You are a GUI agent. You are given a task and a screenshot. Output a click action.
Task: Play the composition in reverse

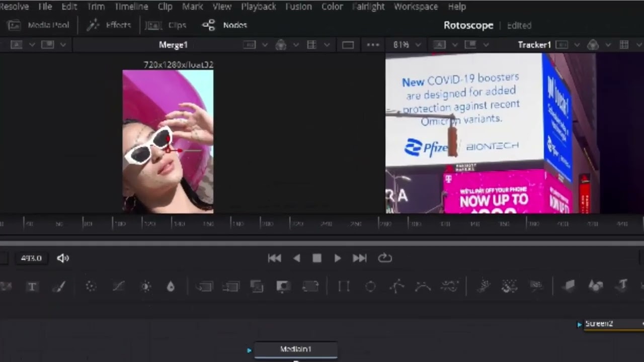click(297, 258)
